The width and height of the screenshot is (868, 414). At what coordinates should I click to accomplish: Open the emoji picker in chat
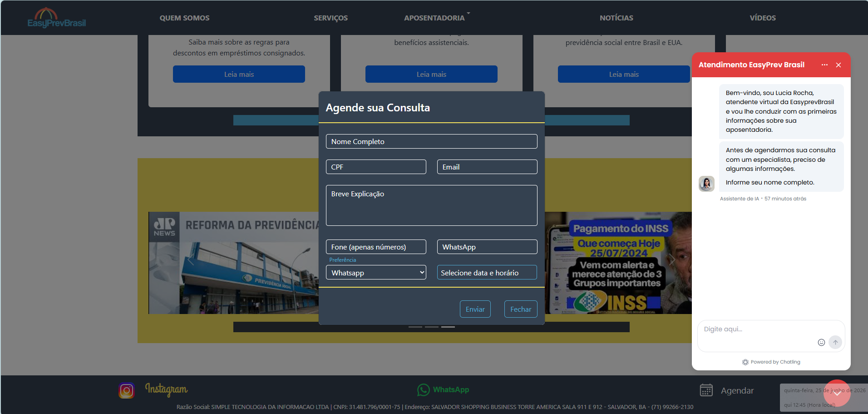click(x=821, y=342)
